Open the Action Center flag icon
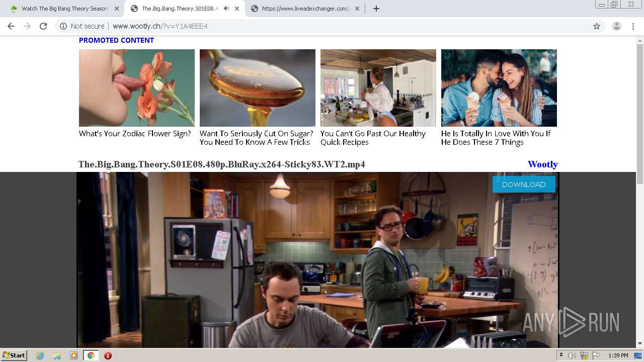 tap(596, 355)
